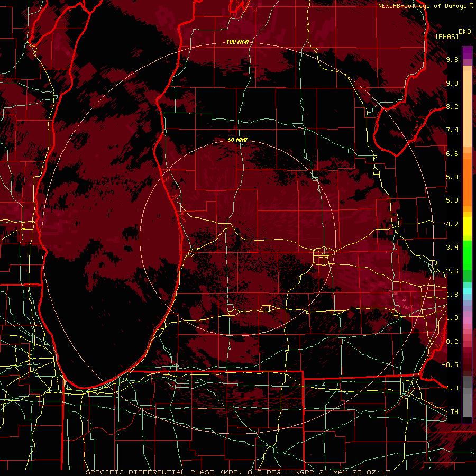Screen dimensions: 476x476
Task: Click the 21 MAY 25 date in footer
Action: click(x=340, y=472)
